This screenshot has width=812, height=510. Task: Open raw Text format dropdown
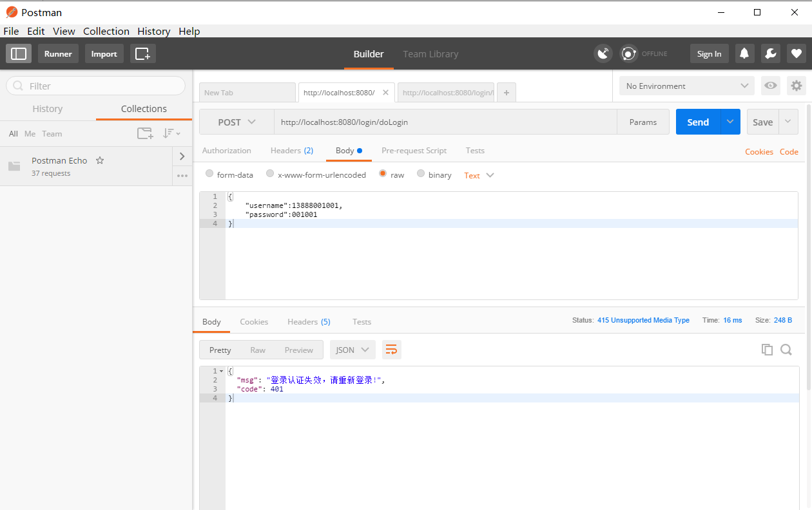point(479,175)
